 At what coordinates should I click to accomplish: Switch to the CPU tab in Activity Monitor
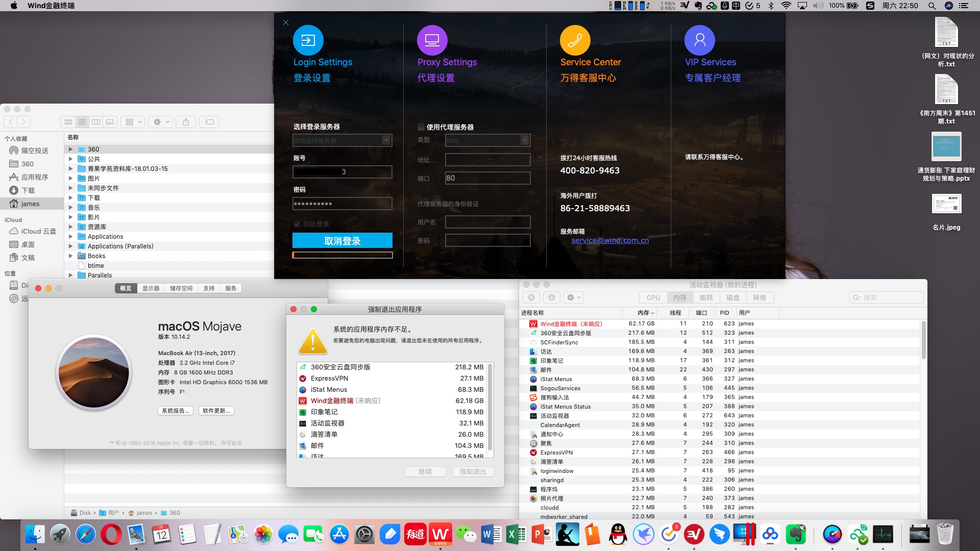coord(653,297)
